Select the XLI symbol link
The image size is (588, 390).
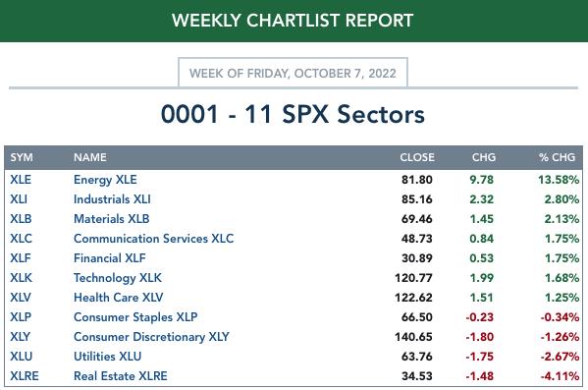pyautogui.click(x=19, y=199)
